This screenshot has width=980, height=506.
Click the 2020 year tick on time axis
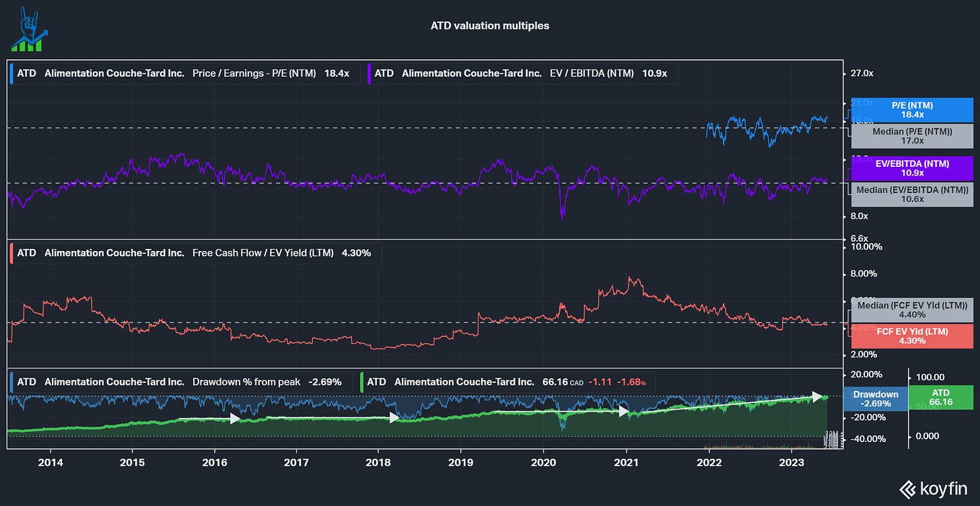pos(544,462)
